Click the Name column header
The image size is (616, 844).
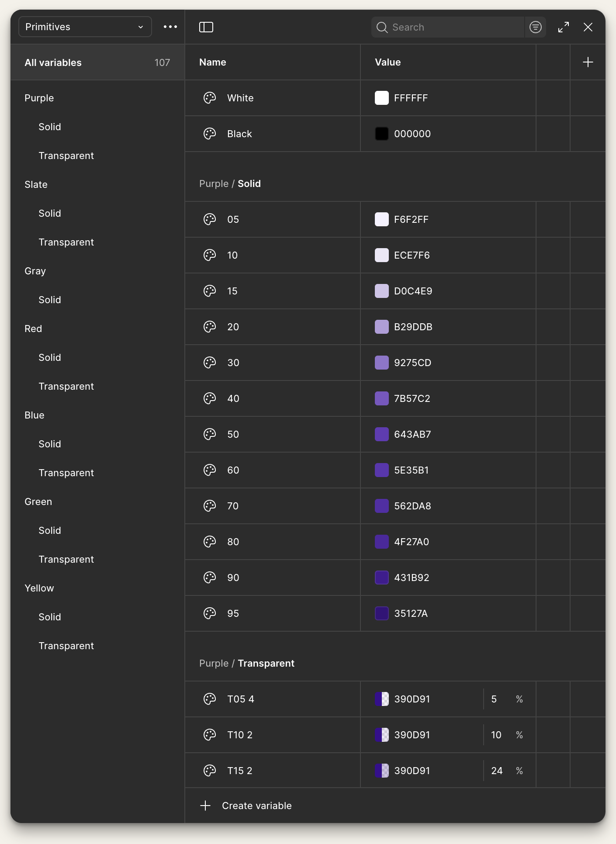212,62
